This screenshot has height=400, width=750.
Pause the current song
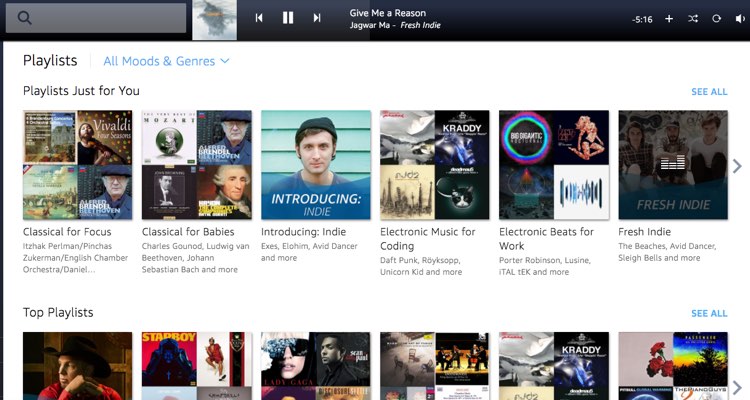tap(287, 18)
